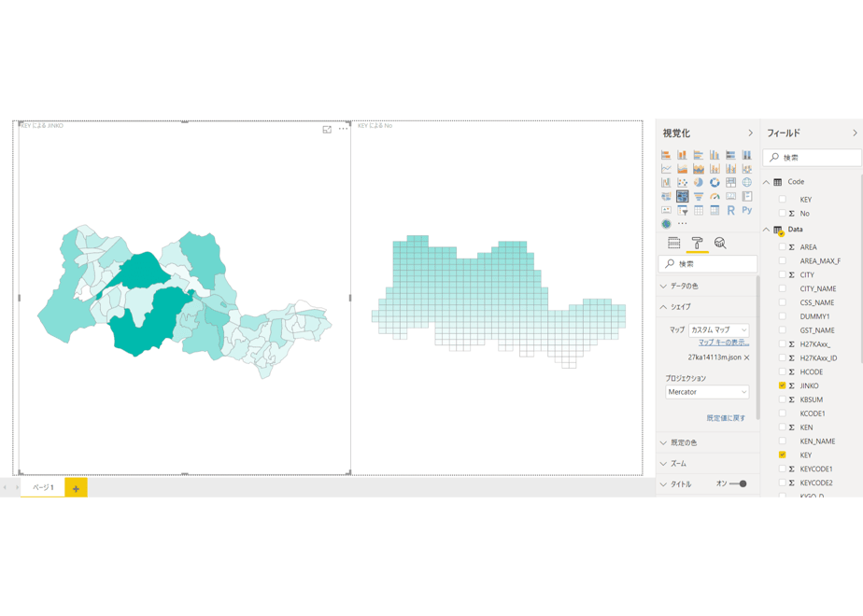863x616 pixels.
Task: Select the matrix visual
Action: coord(714,210)
